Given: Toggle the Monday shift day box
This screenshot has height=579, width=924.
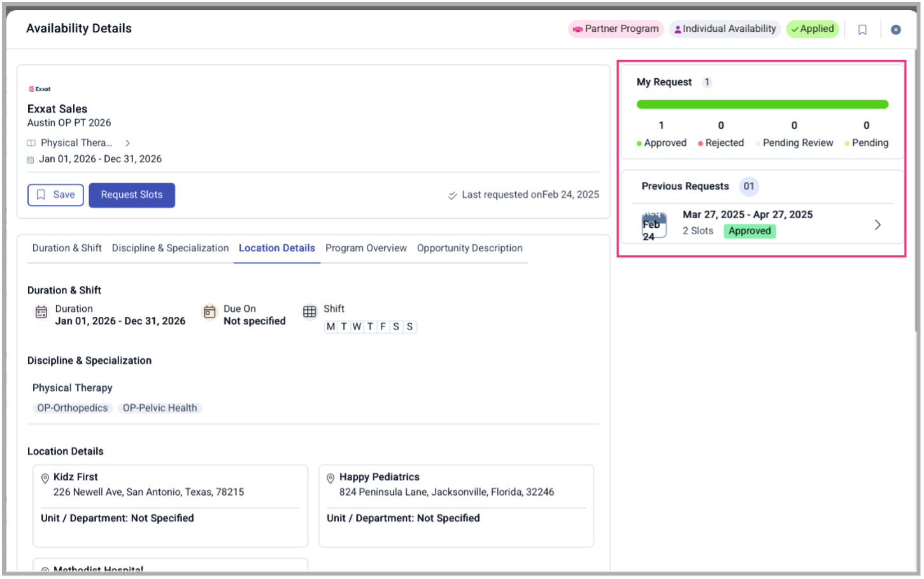Looking at the screenshot, I should click(x=331, y=327).
